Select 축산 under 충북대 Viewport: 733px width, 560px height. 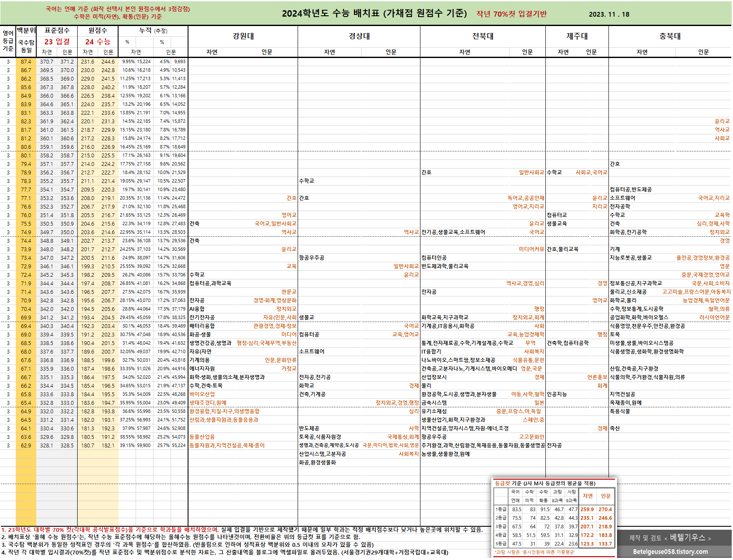(x=615, y=428)
